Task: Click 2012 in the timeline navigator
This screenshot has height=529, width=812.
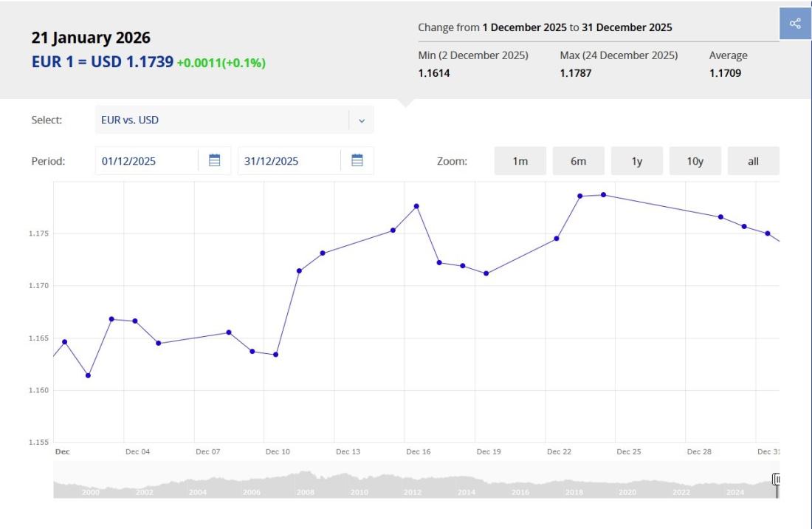Action: click(413, 492)
